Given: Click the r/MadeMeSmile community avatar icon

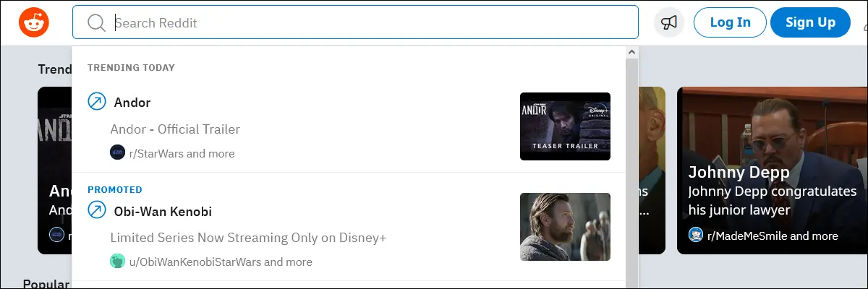Looking at the screenshot, I should pyautogui.click(x=696, y=235).
